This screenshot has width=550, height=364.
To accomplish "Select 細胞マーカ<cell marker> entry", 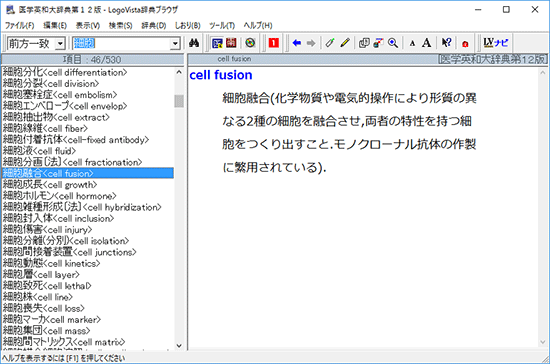I will (x=52, y=319).
